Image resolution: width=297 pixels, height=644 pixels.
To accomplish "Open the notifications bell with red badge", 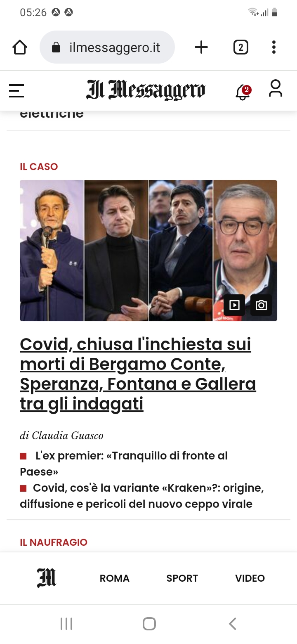I will (x=243, y=92).
